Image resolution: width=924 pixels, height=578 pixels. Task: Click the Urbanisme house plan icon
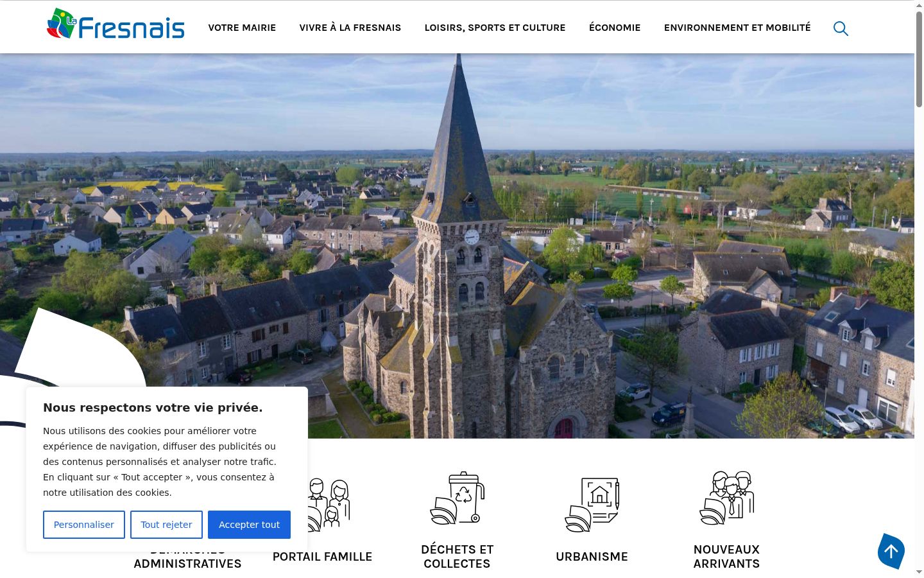click(x=592, y=505)
